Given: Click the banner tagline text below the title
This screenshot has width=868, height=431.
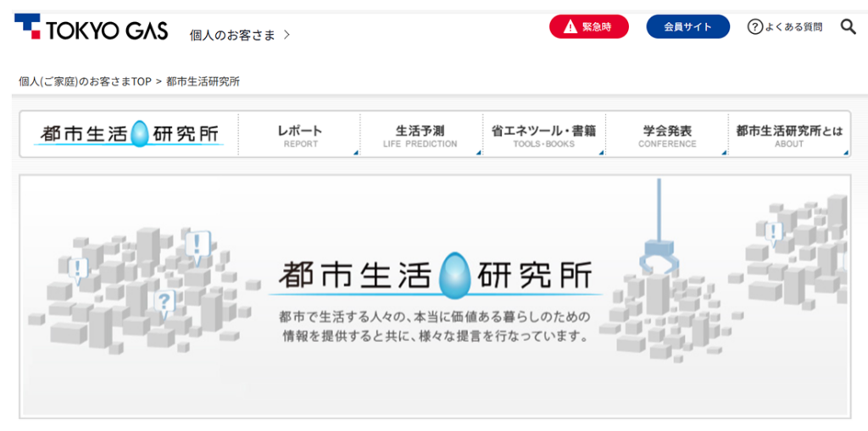Looking at the screenshot, I should (434, 326).
